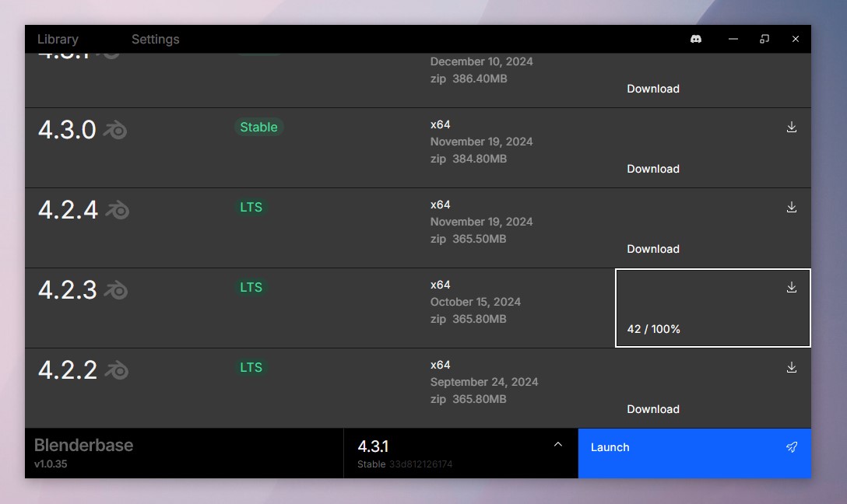
Task: Click the zip 365.50MB size text
Action: [x=469, y=239]
